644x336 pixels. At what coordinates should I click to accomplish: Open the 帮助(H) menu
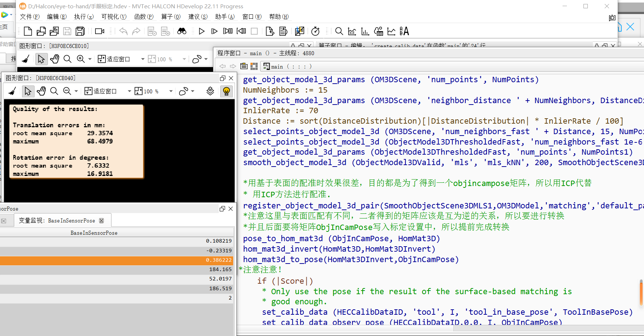pyautogui.click(x=279, y=17)
